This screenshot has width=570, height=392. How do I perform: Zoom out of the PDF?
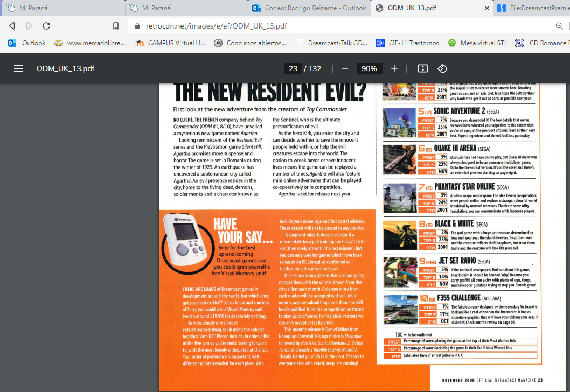point(345,68)
